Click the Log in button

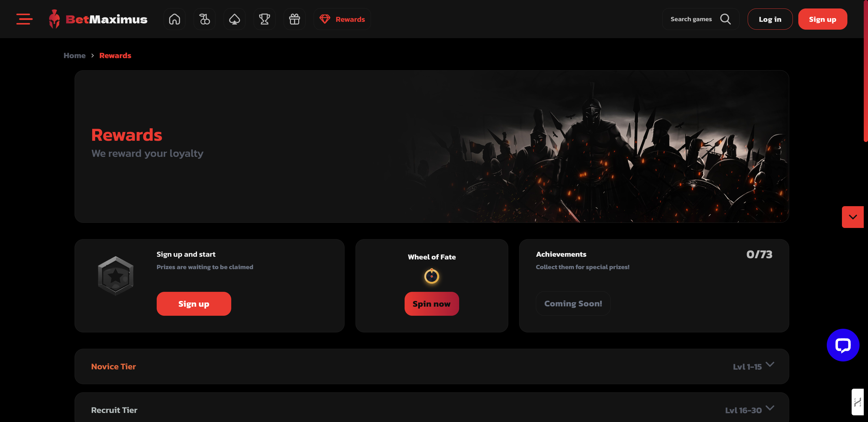pos(770,19)
